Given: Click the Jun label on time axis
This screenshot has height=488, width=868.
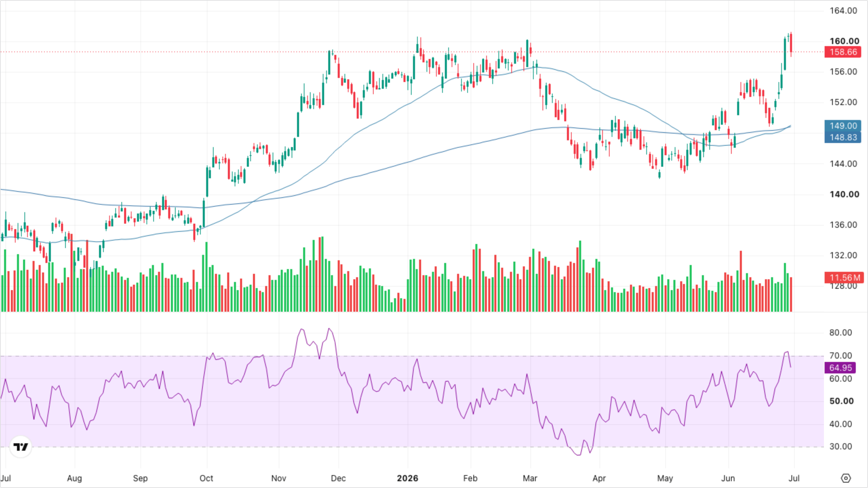Looking at the screenshot, I should 728,478.
